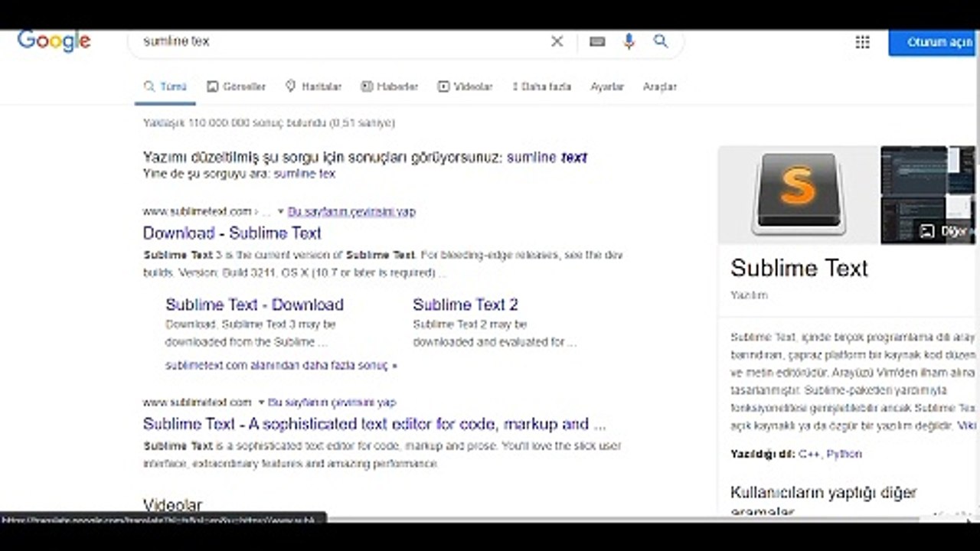This screenshot has width=980, height=551.
Task: Click the Google logo
Action: 54,41
